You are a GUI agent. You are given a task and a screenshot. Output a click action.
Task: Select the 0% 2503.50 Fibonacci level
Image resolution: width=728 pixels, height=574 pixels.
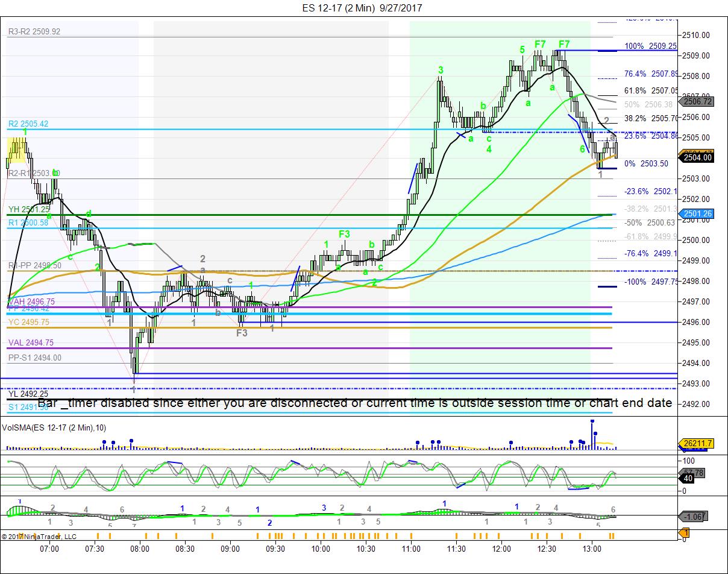(648, 163)
